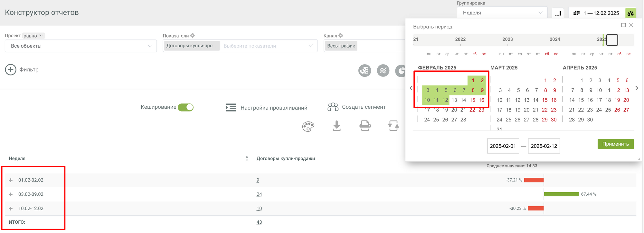
Task: Print the report using the printer icon
Action: (365, 126)
